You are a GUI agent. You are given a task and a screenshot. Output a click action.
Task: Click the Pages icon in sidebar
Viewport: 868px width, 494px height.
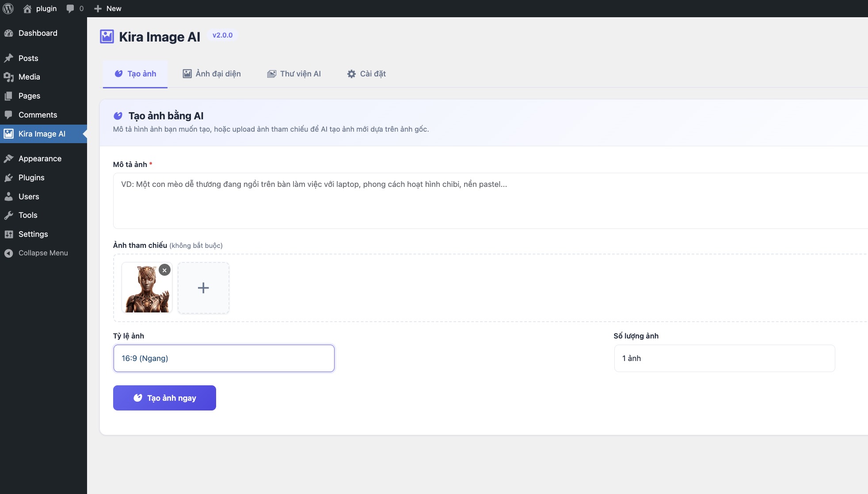pyautogui.click(x=8, y=96)
